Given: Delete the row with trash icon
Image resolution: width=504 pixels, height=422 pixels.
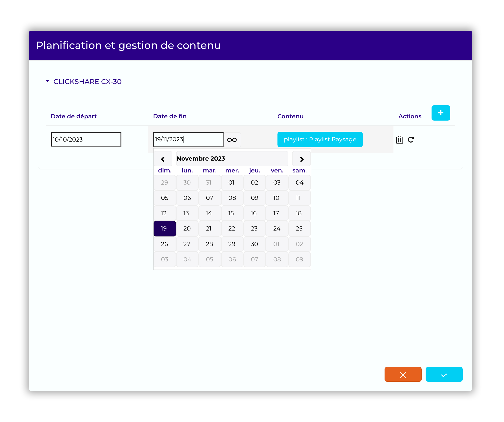Looking at the screenshot, I should click(399, 140).
